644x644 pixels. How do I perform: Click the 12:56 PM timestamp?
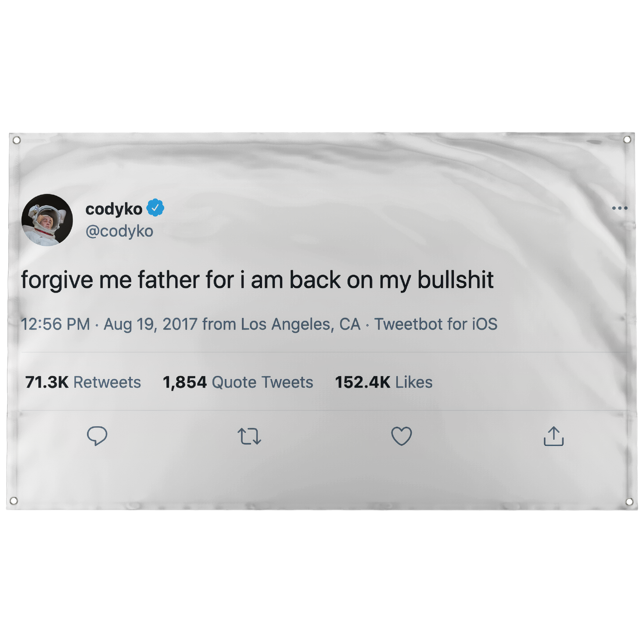point(55,324)
